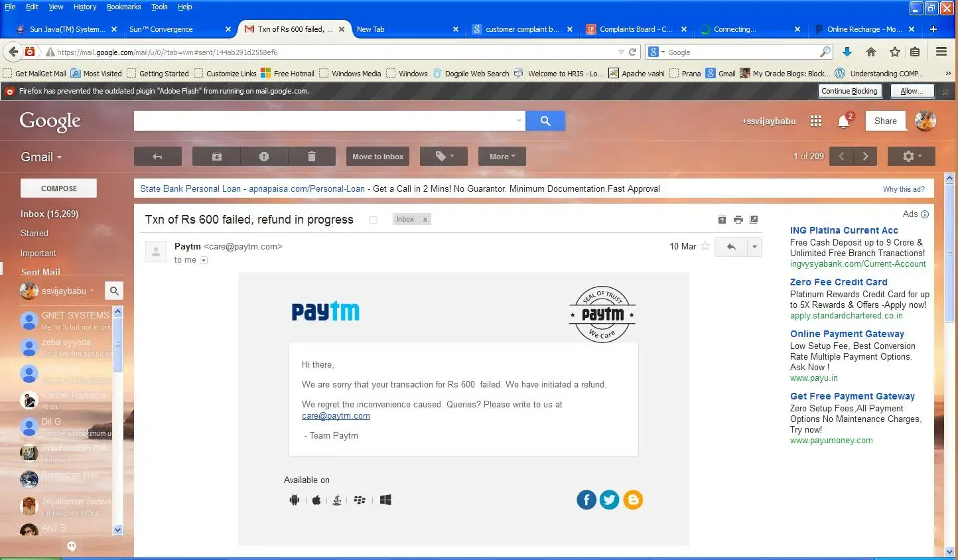Run the Gmail search with the blue magnifier
The width and height of the screenshot is (958, 560).
545,121
